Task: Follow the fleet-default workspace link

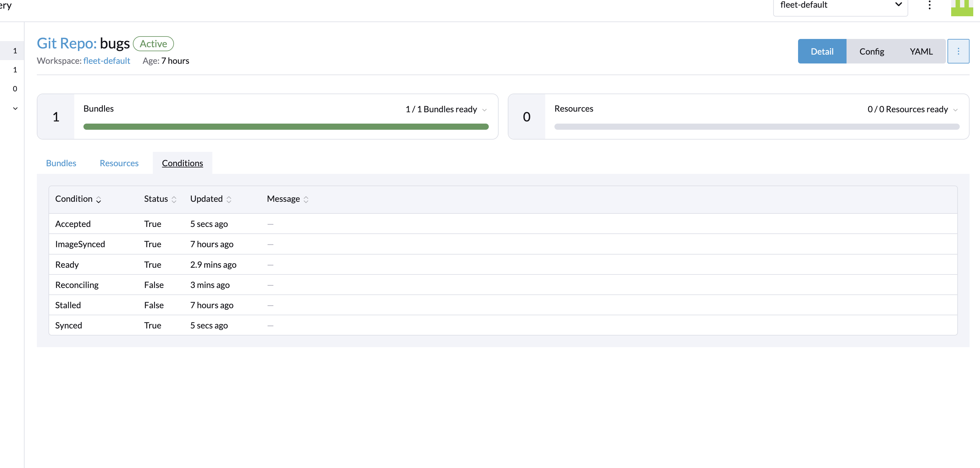Action: [x=106, y=60]
